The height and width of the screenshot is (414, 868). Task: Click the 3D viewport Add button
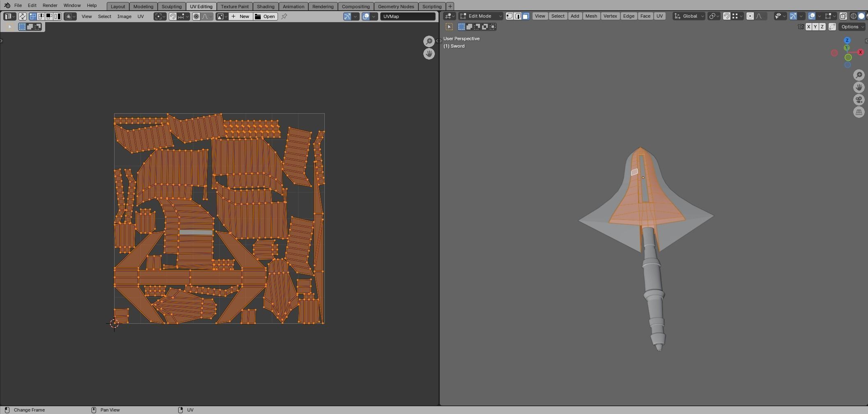pos(575,16)
